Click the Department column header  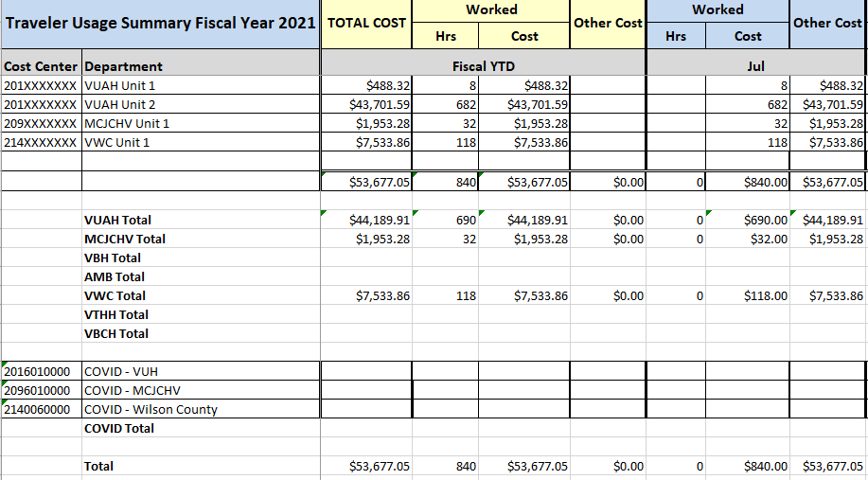(x=123, y=66)
